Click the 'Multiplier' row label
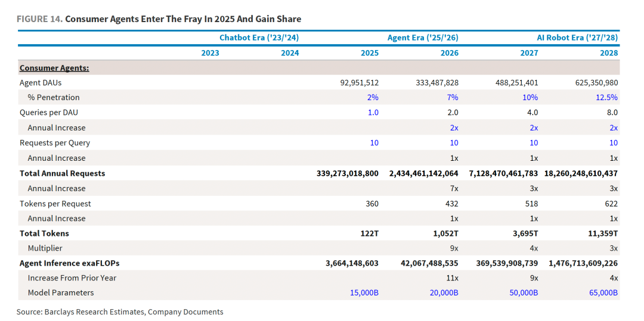644x321 pixels. tap(45, 248)
